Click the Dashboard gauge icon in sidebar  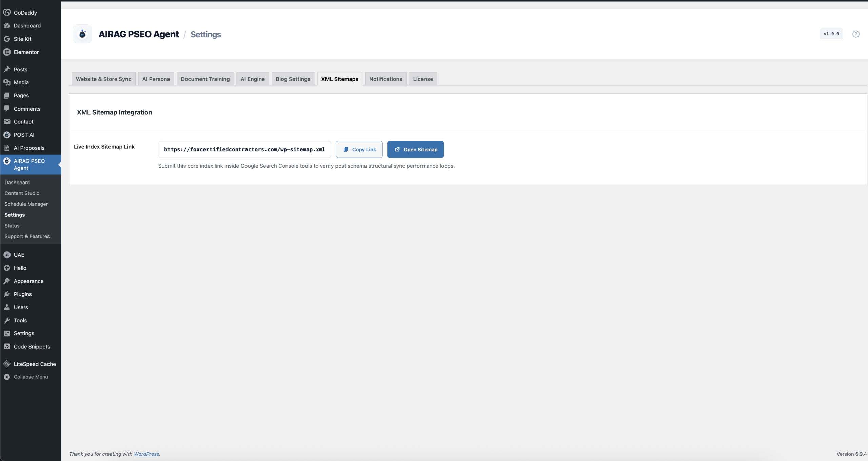[x=7, y=26]
